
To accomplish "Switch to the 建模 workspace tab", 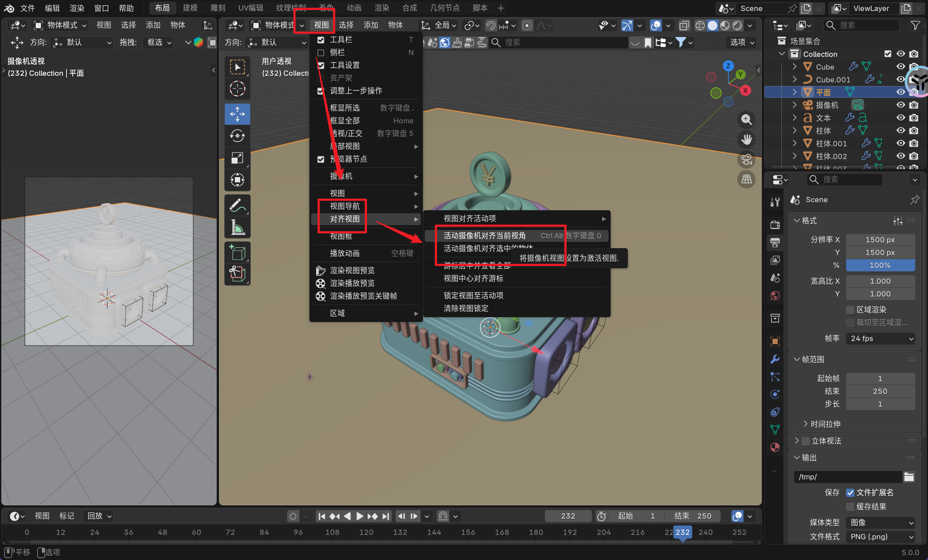I will click(x=190, y=8).
